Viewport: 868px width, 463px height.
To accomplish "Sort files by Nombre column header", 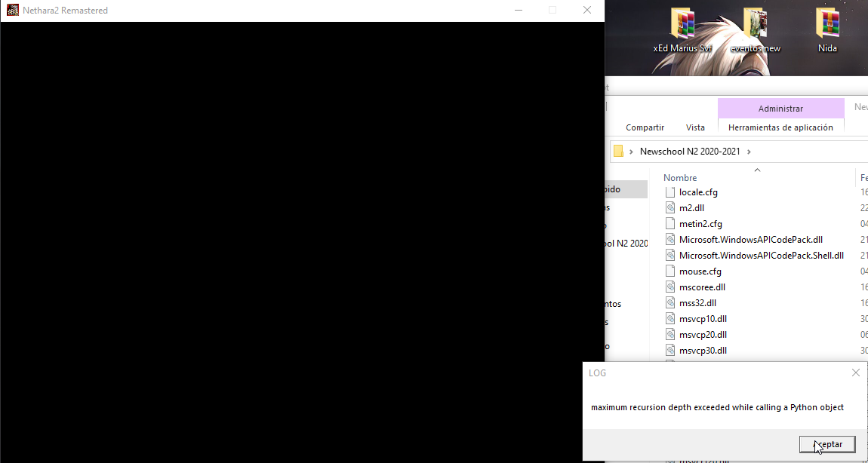I will click(x=680, y=177).
